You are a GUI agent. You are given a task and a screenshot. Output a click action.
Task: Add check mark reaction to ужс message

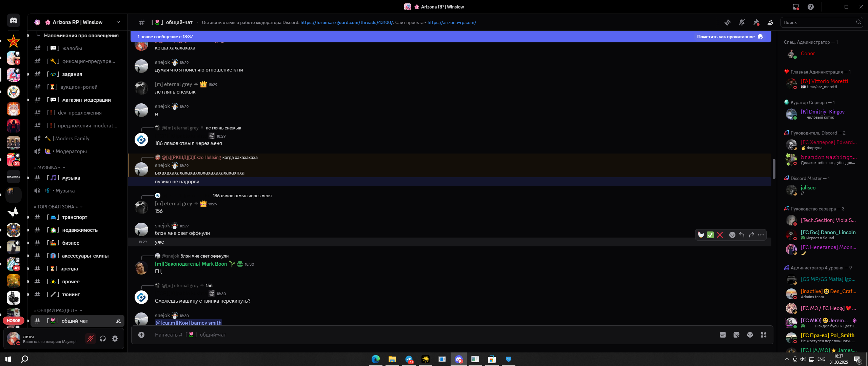click(x=710, y=235)
